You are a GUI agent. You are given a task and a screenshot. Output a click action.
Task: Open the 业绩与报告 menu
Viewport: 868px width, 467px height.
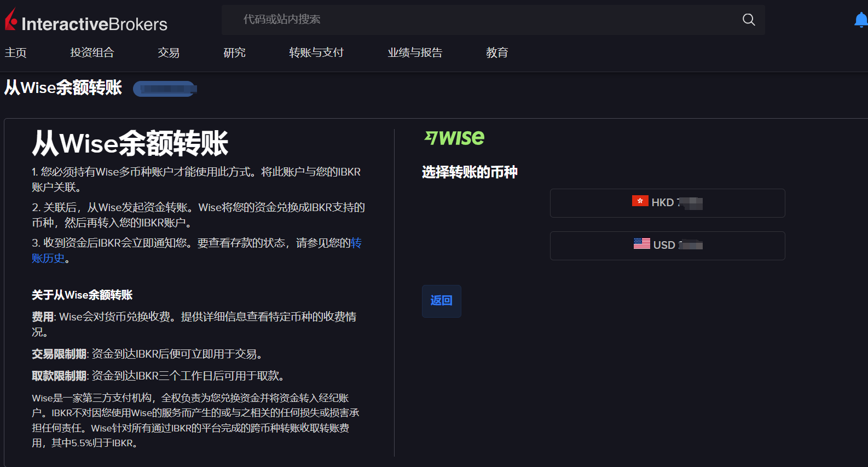(415, 52)
